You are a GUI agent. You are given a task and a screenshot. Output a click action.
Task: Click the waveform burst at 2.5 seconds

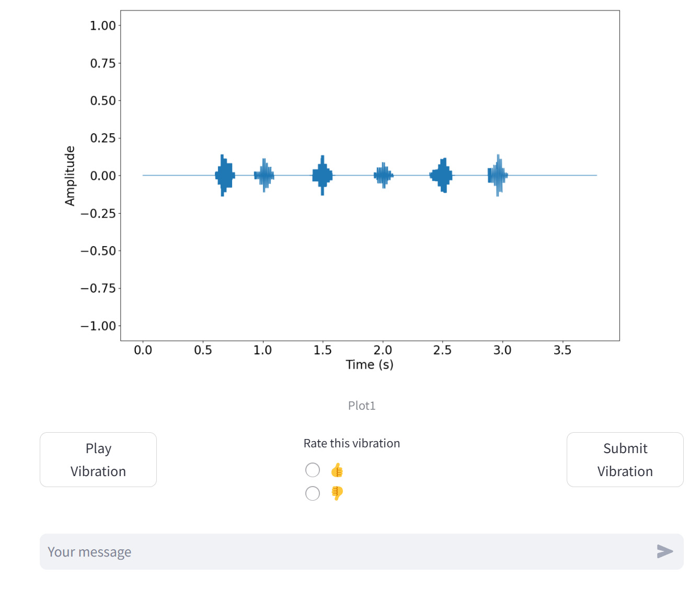point(443,176)
